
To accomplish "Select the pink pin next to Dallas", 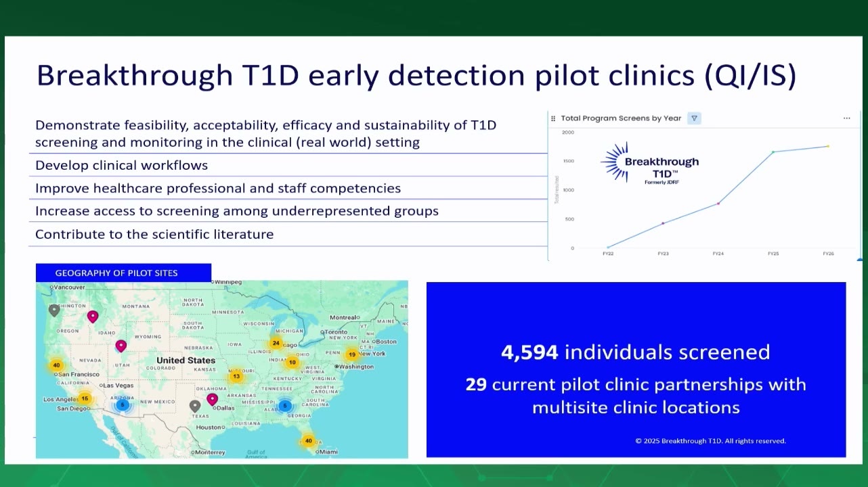I will (x=212, y=399).
